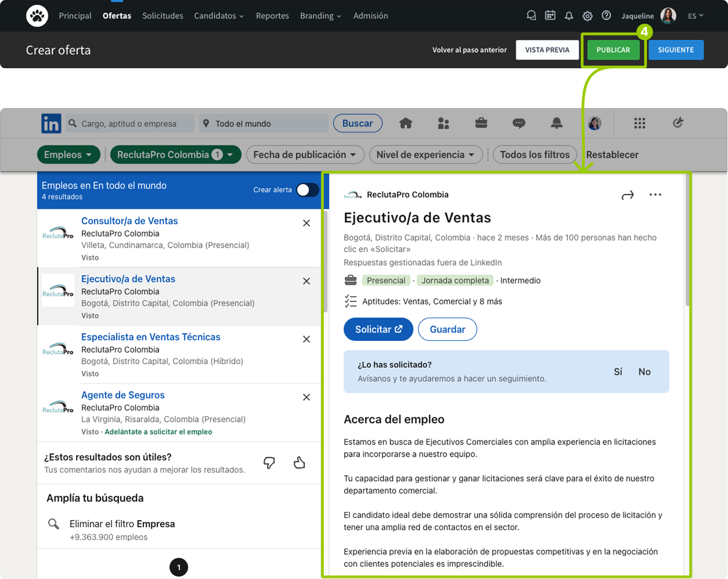728x579 pixels.
Task: Open LinkedIn notifications bell icon
Action: coord(556,123)
